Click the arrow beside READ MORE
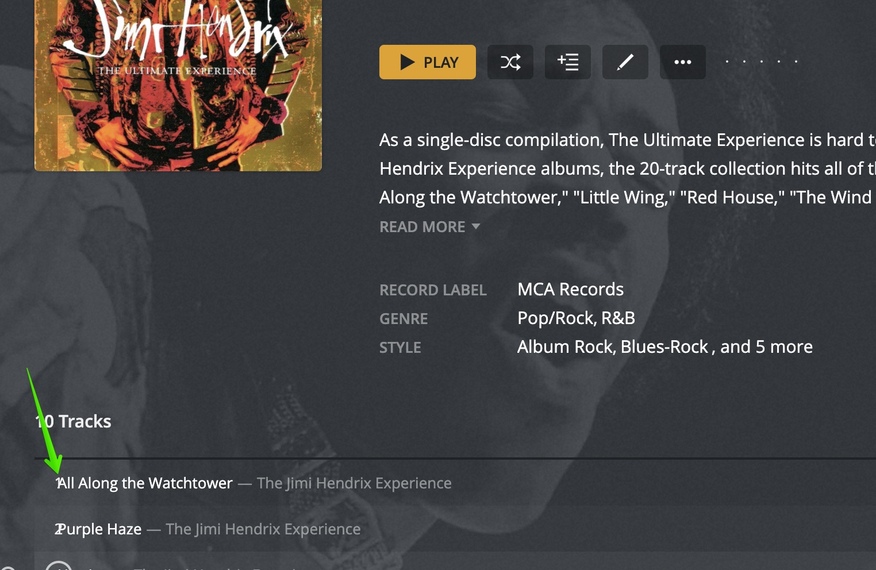This screenshot has height=570, width=876. [x=475, y=226]
